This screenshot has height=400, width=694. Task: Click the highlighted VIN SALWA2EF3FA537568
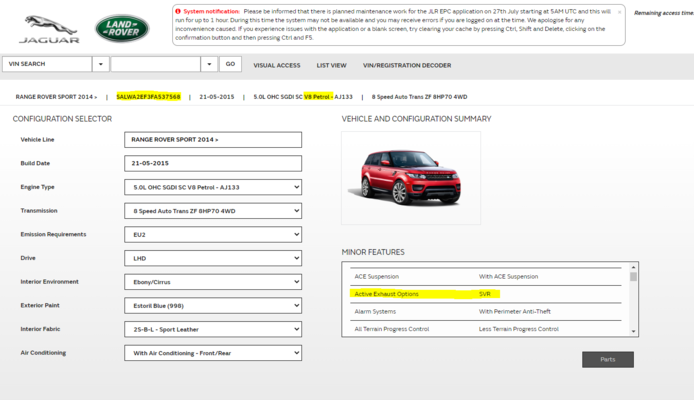[x=148, y=97]
